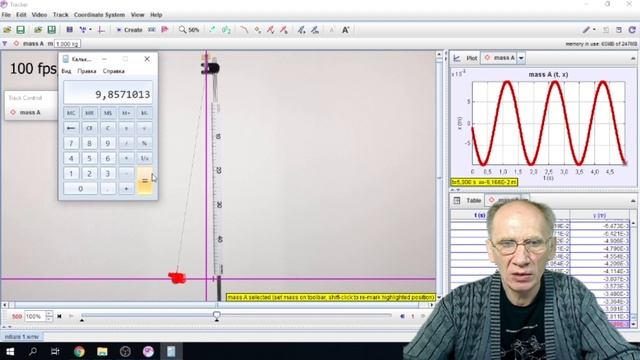Open the Edit menu
This screenshot has width=640, height=360.
pyautogui.click(x=21, y=15)
